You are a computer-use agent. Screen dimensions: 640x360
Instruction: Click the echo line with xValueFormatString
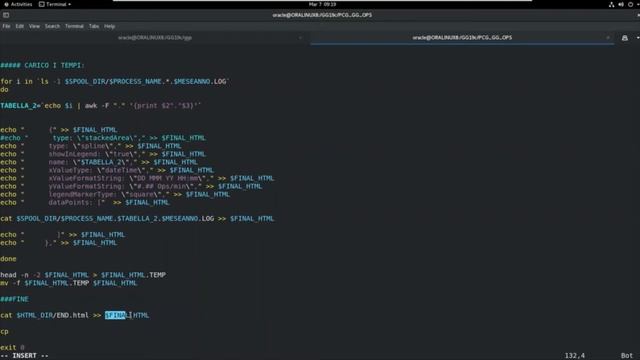click(137, 178)
